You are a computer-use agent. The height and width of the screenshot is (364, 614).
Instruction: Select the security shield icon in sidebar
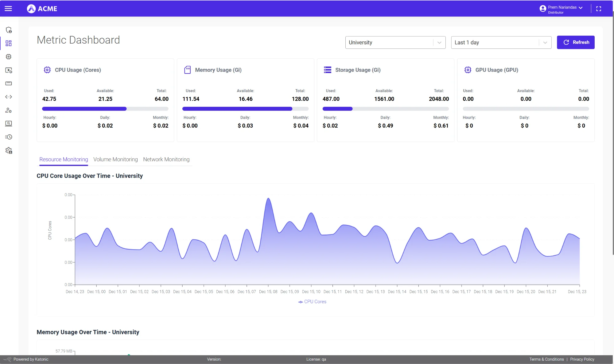9,30
